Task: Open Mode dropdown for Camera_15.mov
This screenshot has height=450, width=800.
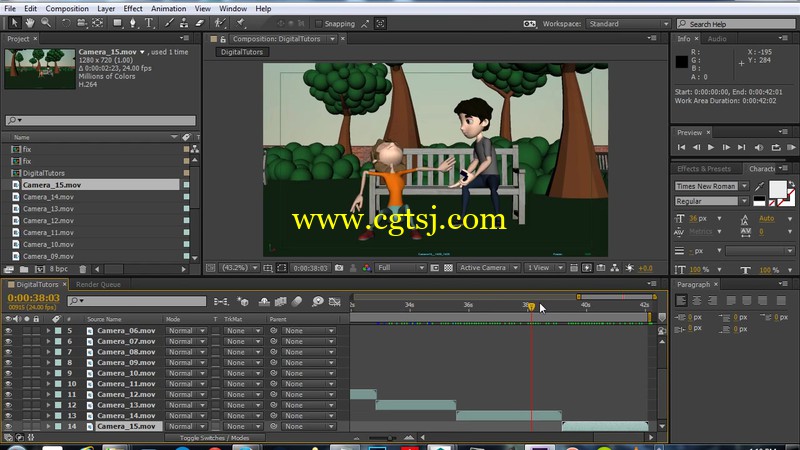Action: pos(186,427)
